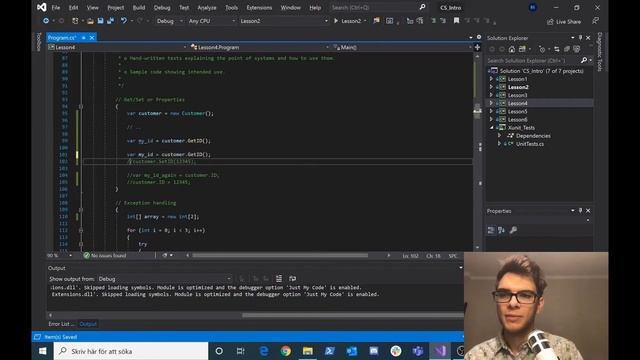Open File Explorer from the taskbar
The image size is (640, 360).
click(x=308, y=351)
